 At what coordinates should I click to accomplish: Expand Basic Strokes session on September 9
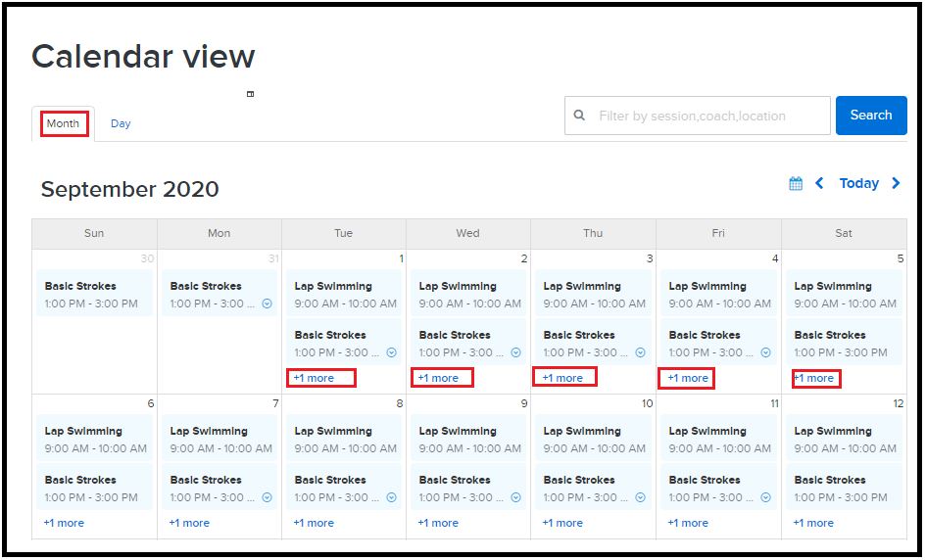tap(516, 497)
